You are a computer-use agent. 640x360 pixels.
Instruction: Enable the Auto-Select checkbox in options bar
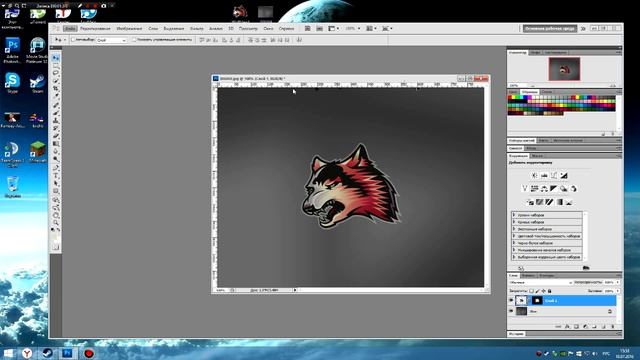point(73,40)
